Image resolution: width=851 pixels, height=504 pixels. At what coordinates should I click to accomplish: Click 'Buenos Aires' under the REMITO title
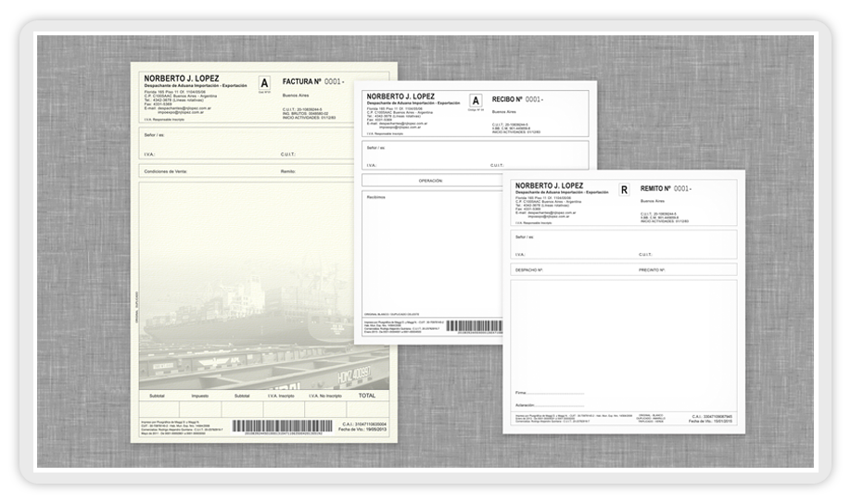coord(652,201)
